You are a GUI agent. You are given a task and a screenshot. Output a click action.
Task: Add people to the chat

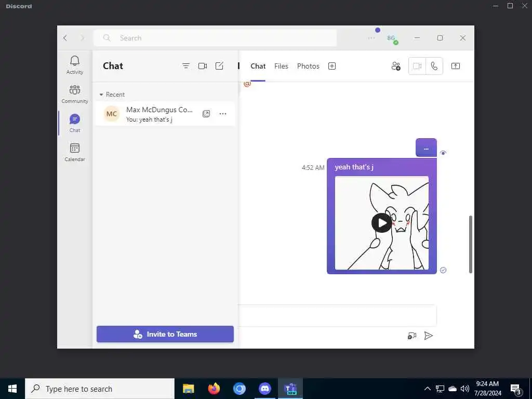(x=396, y=66)
